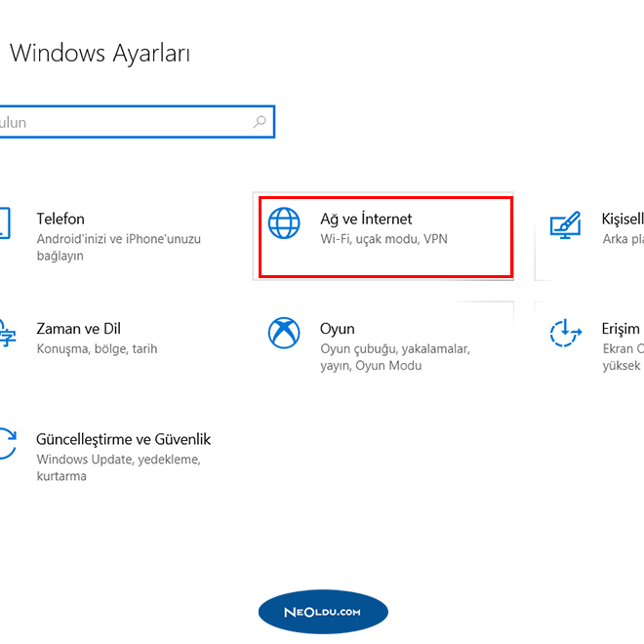The image size is (644, 644).
Task: Open the Güncelleştirme ve Güvenlik heading
Action: point(124,439)
